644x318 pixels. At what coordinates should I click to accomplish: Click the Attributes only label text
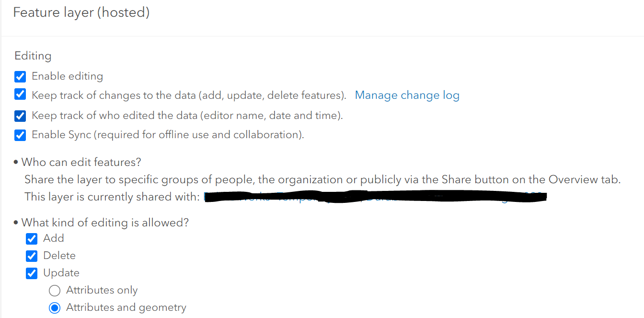[102, 290]
